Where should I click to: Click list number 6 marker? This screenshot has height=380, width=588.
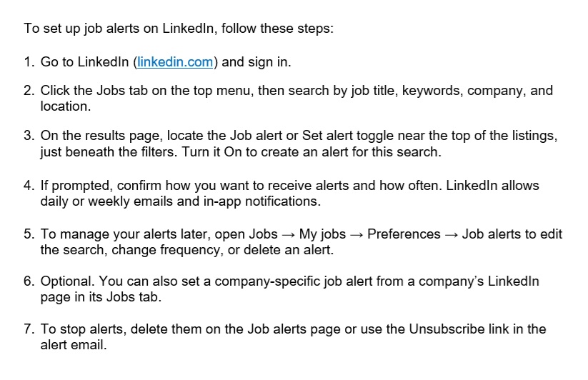click(x=29, y=281)
